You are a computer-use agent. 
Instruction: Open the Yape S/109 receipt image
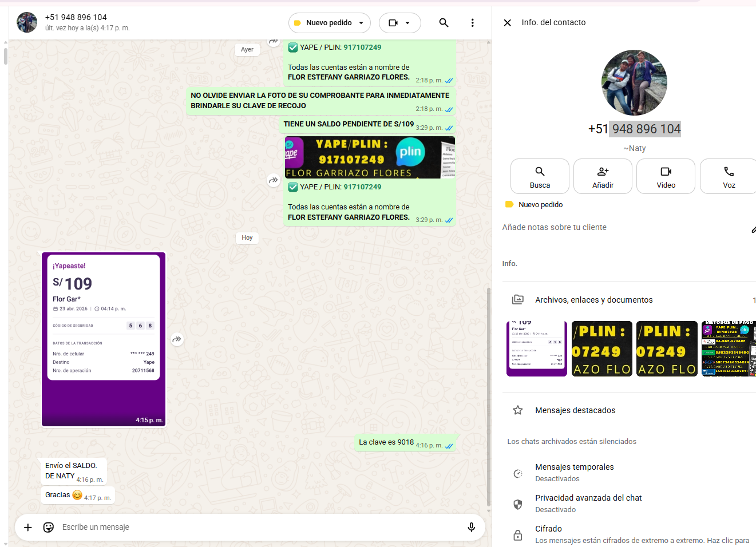(x=104, y=339)
